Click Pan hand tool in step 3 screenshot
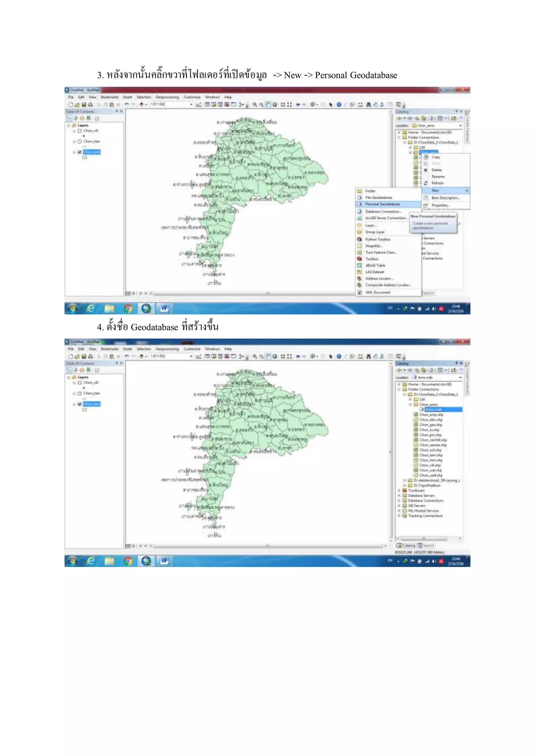This screenshot has width=535, height=756. 268,105
